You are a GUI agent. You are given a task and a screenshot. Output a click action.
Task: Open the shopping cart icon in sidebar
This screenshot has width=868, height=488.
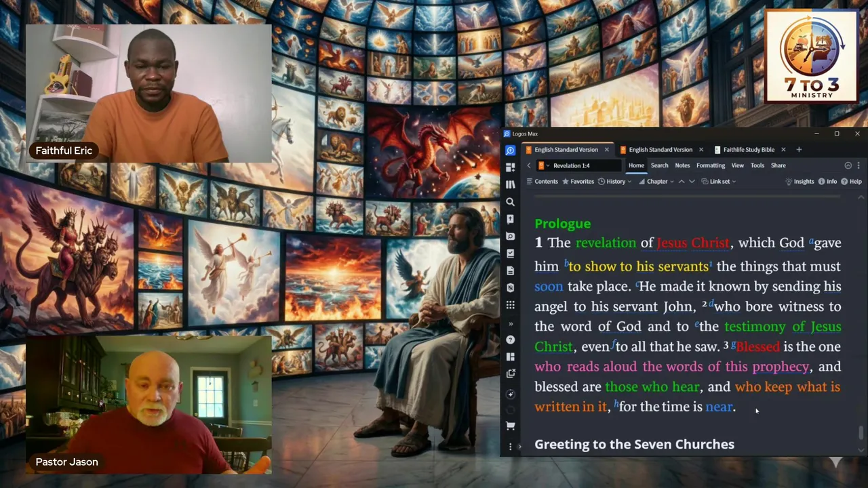point(511,426)
